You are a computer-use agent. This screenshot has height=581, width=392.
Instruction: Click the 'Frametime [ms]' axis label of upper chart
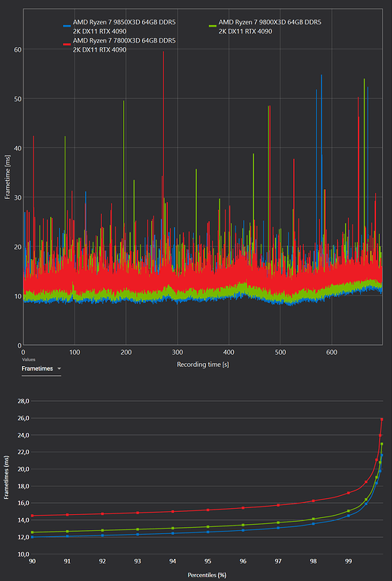pyautogui.click(x=7, y=177)
